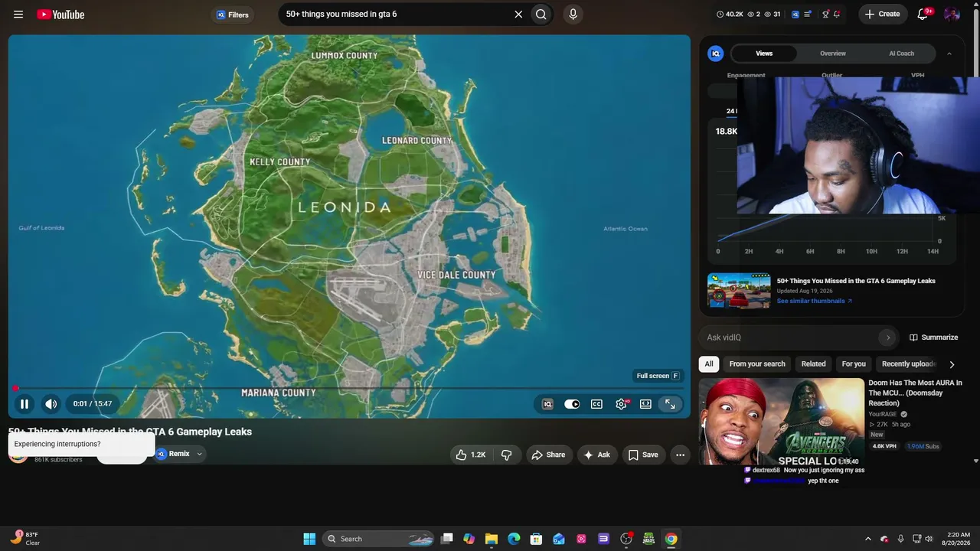The width and height of the screenshot is (980, 551).
Task: Turn on closed captions
Action: pos(596,404)
